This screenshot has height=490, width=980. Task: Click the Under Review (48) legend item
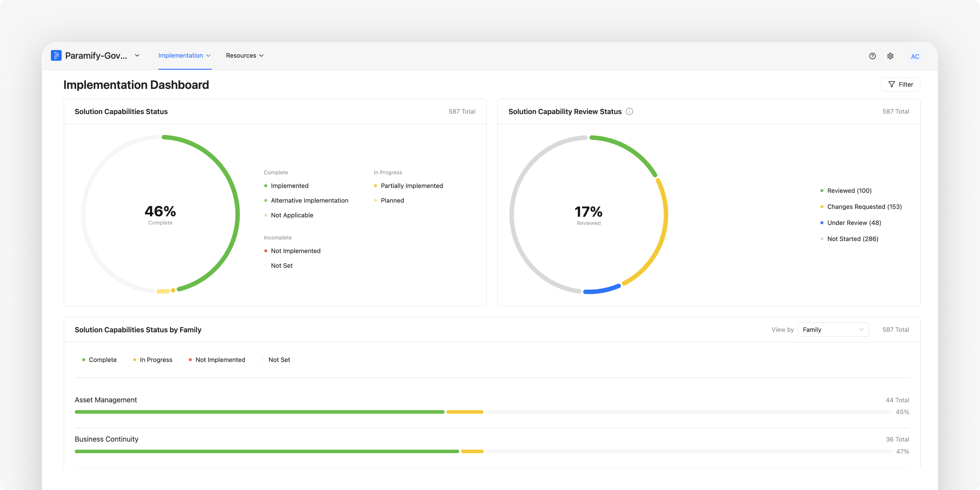point(850,223)
